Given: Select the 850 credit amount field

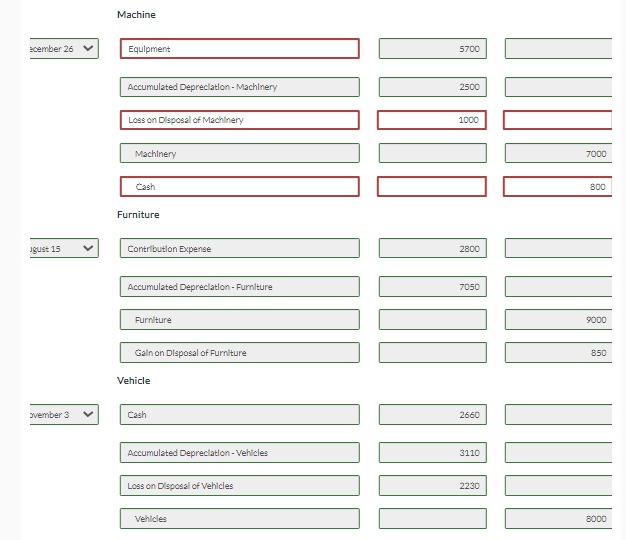Looking at the screenshot, I should [558, 353].
